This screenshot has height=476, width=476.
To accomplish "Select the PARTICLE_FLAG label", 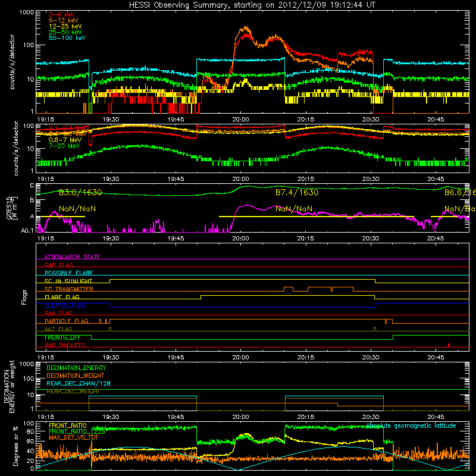I will 67,321.
